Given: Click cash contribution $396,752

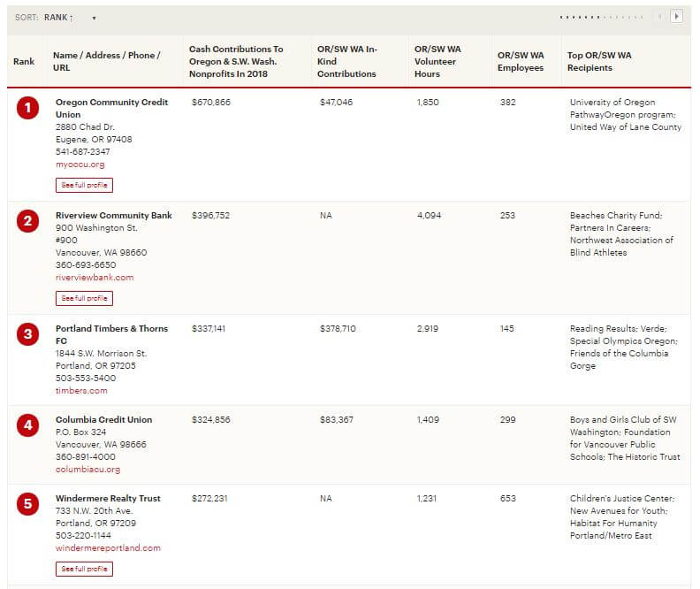Looking at the screenshot, I should [210, 215].
